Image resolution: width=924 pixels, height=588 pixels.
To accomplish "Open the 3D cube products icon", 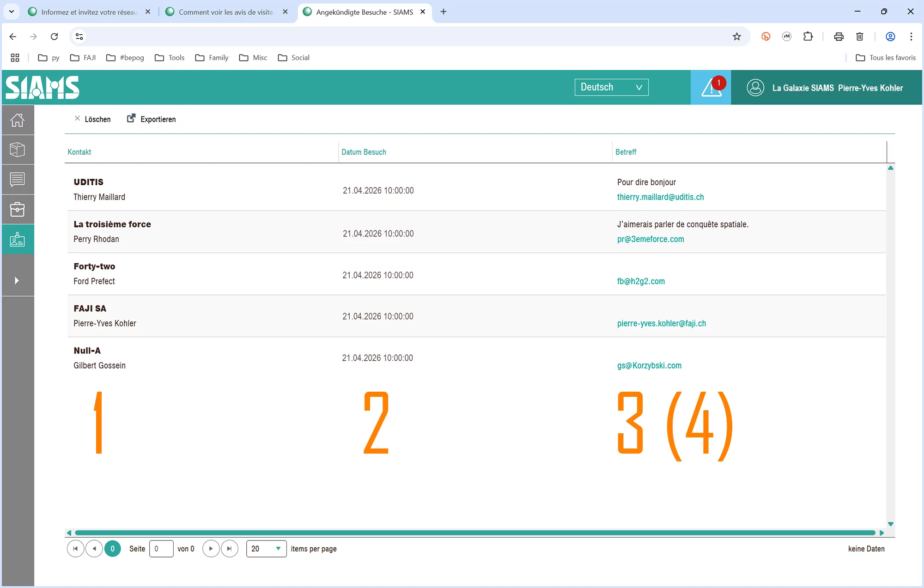I will pyautogui.click(x=18, y=150).
